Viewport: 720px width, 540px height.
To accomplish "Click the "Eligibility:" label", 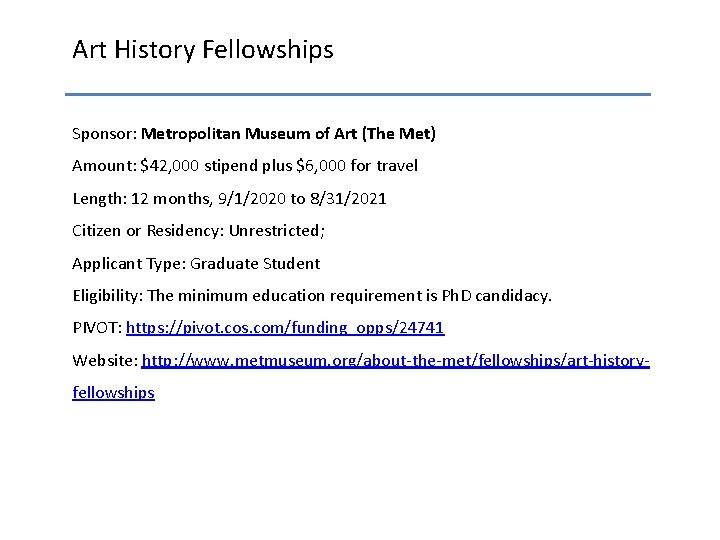I will pos(106,297).
